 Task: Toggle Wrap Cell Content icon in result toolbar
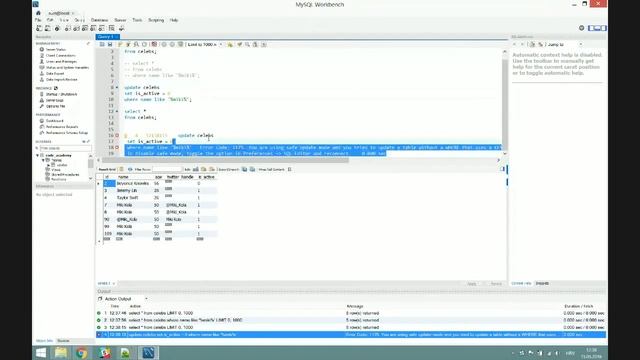290,169
